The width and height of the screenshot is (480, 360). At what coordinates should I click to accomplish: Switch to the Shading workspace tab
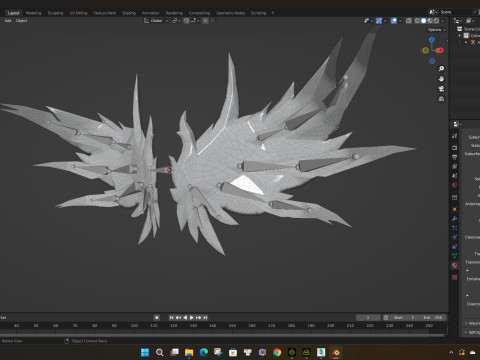[x=129, y=13]
